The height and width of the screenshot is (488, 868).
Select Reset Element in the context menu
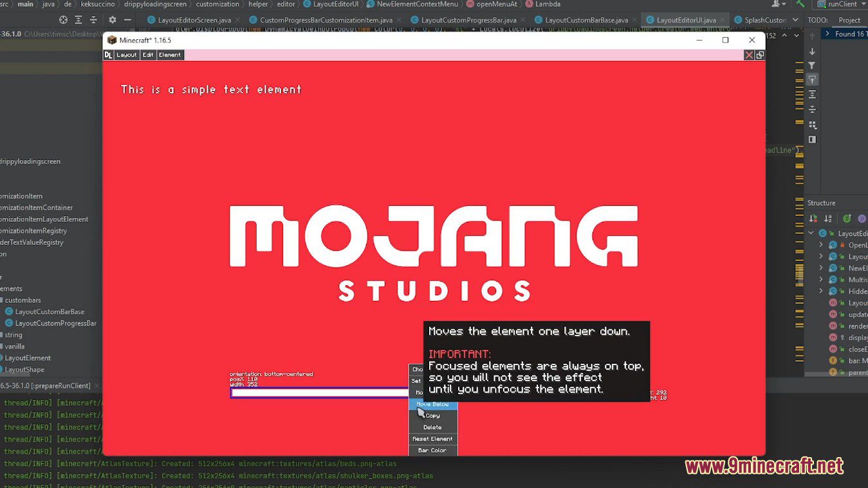click(x=432, y=439)
